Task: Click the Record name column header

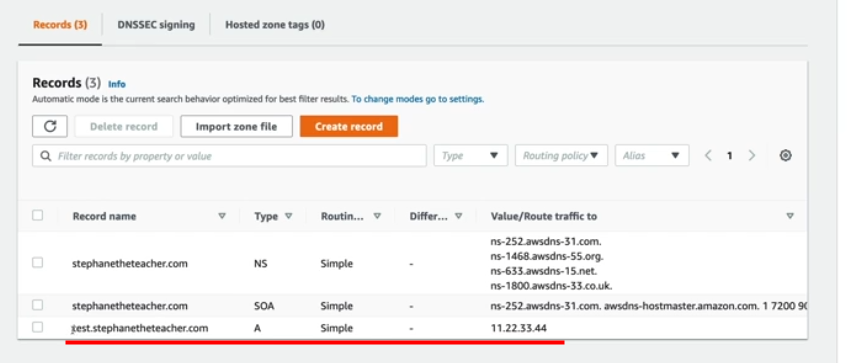Action: (104, 216)
